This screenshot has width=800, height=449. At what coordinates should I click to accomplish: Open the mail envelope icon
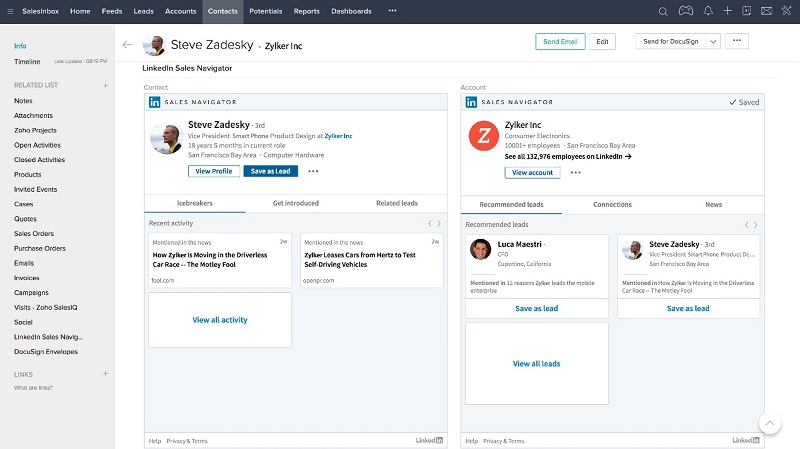[x=766, y=11]
